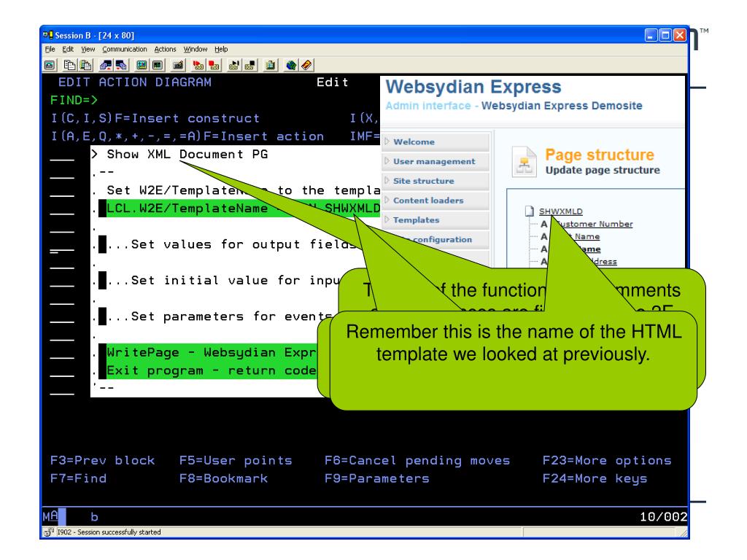The image size is (747, 560).
Task: Click F7=Find function key label
Action: coord(79,478)
